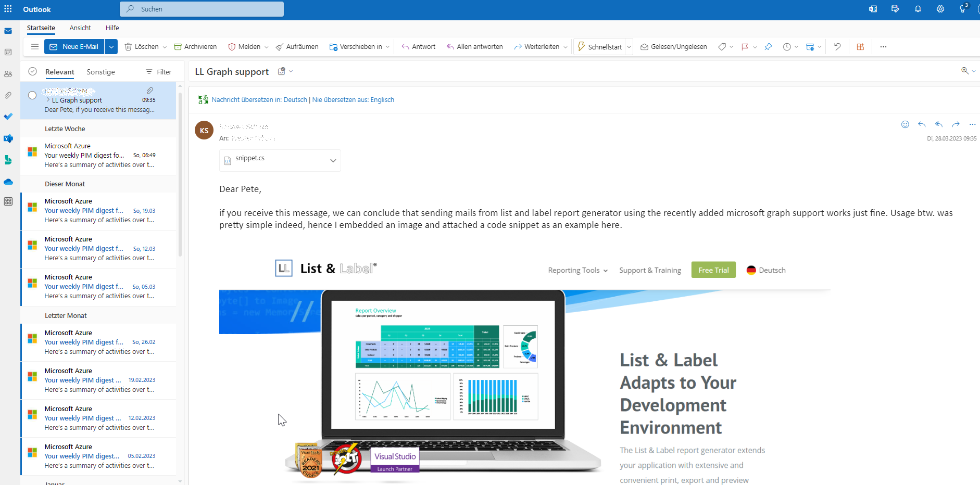Image resolution: width=980 pixels, height=485 pixels.
Task: Mark all messages read with the circle checkmark
Action: point(32,71)
